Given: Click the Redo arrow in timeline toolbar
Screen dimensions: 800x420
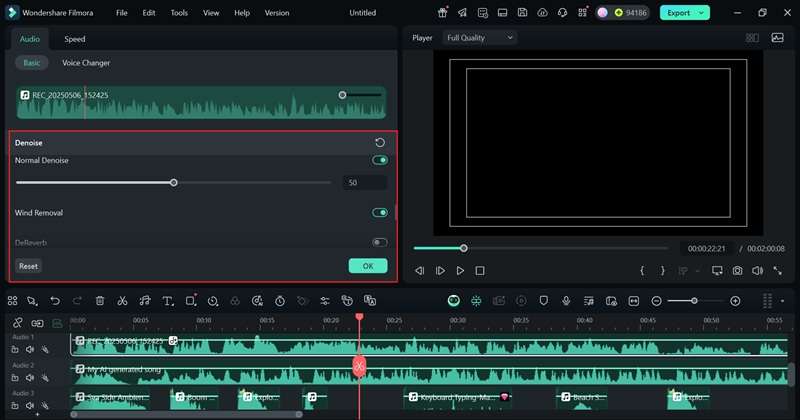Looking at the screenshot, I should pyautogui.click(x=77, y=301).
